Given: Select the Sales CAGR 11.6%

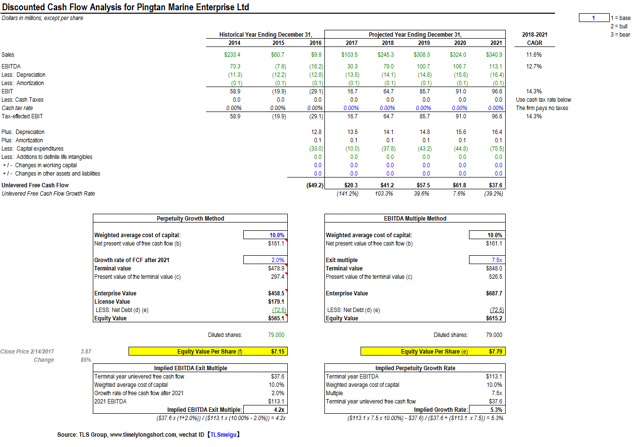Looking at the screenshot, I should [534, 55].
